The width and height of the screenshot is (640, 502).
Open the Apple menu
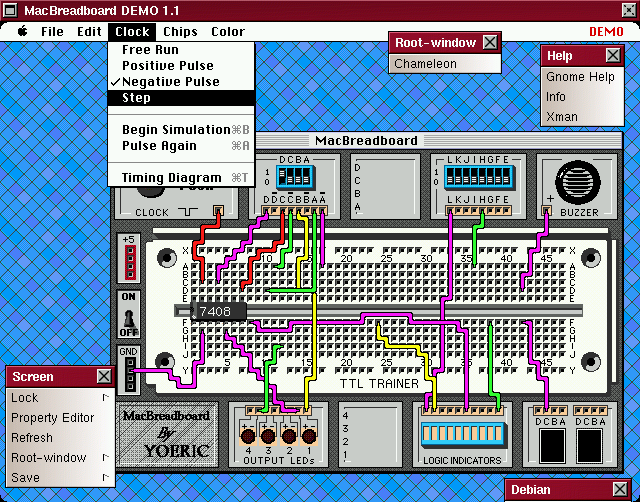tap(23, 31)
